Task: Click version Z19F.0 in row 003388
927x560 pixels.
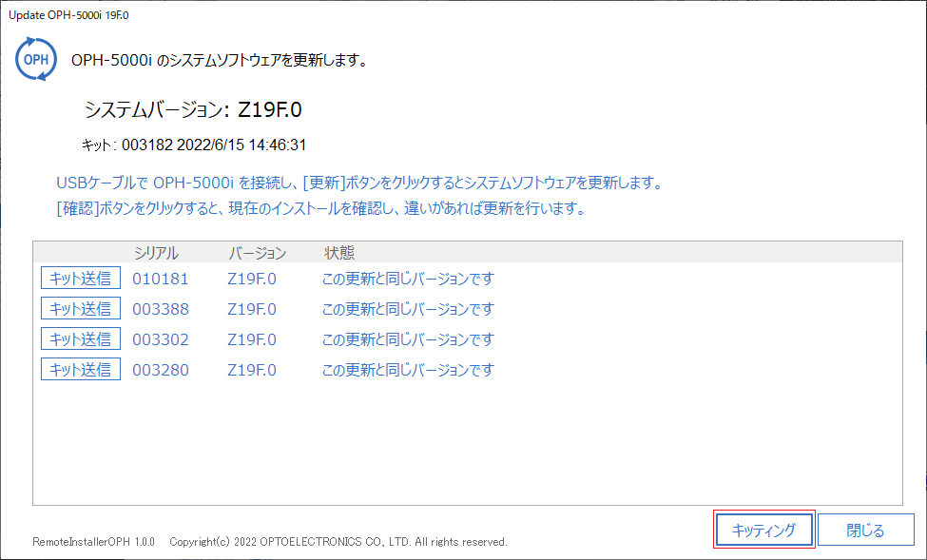Action: coord(252,309)
